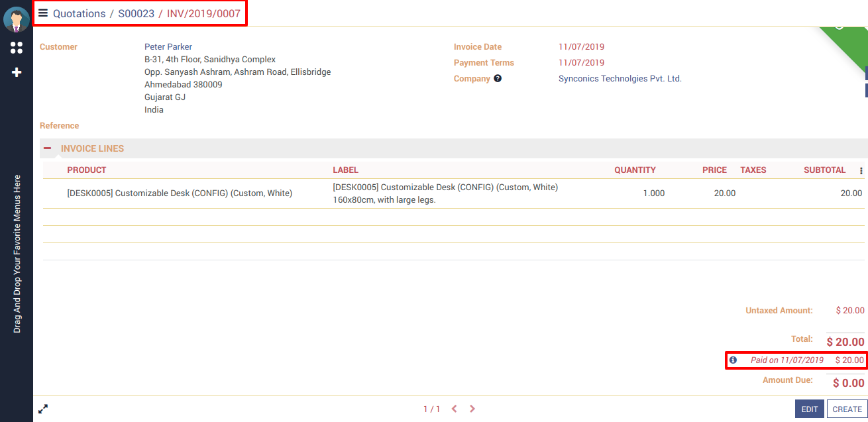Click the user avatar icon
This screenshot has height=422, width=868.
(17, 20)
